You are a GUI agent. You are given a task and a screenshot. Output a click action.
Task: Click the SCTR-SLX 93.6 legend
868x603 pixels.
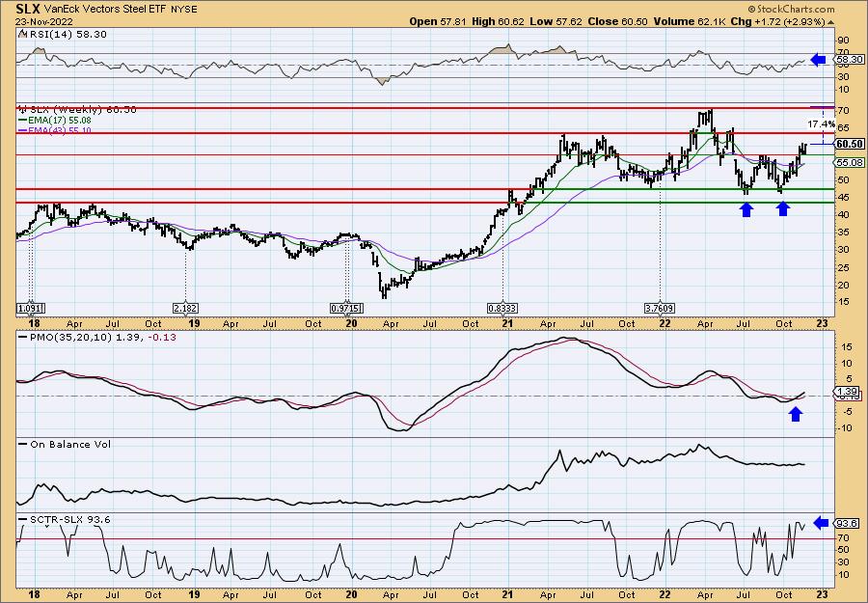pos(65,519)
